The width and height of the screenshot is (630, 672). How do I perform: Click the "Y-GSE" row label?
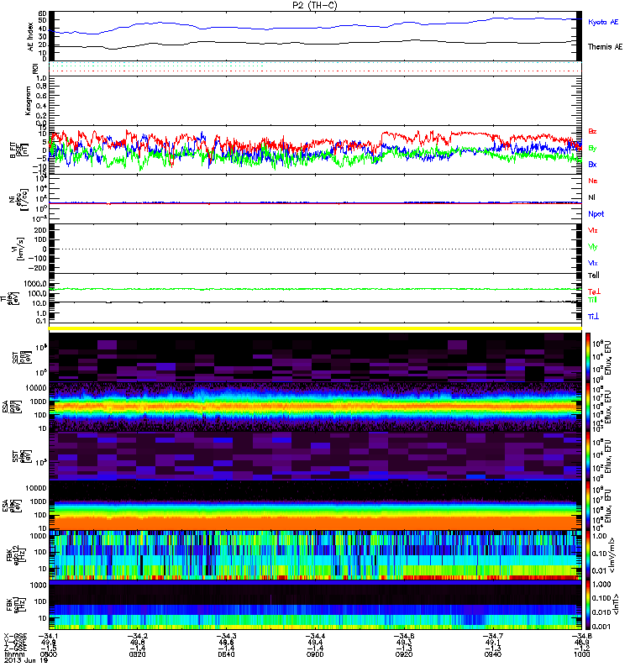13,643
